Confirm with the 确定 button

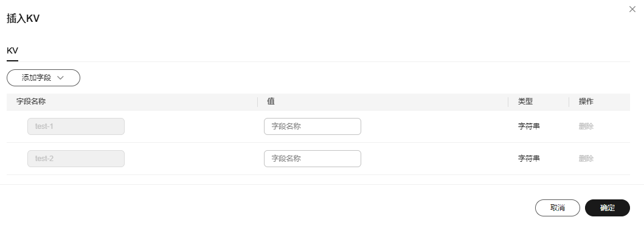click(608, 208)
